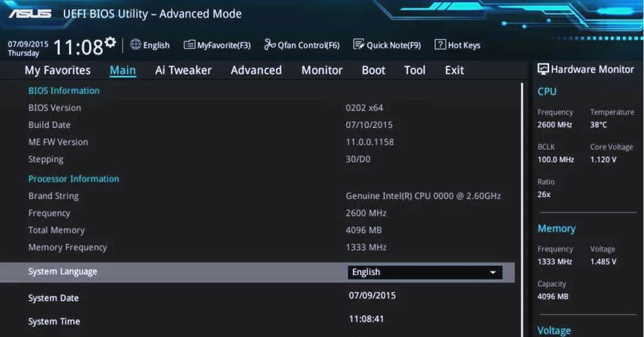Open Qfan Control(F6) fan icon
Screen dimensions: 644x337
[x=270, y=45]
